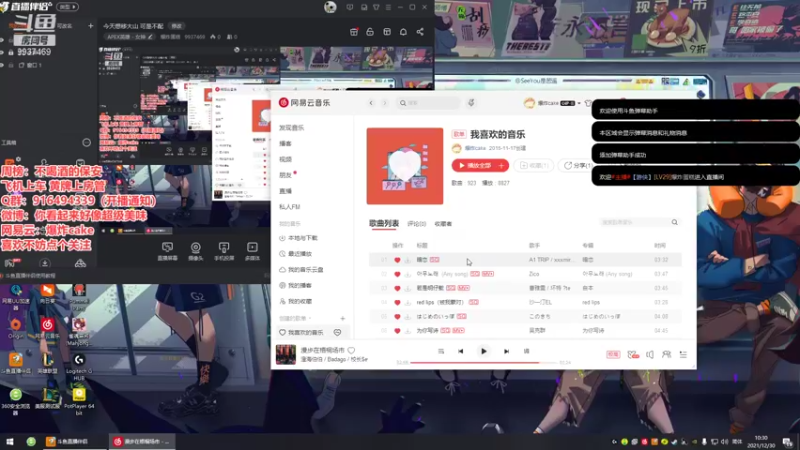Screen dimensions: 800x450
Task: Open the playlist queue icon in player bar
Action: pyautogui.click(x=683, y=354)
